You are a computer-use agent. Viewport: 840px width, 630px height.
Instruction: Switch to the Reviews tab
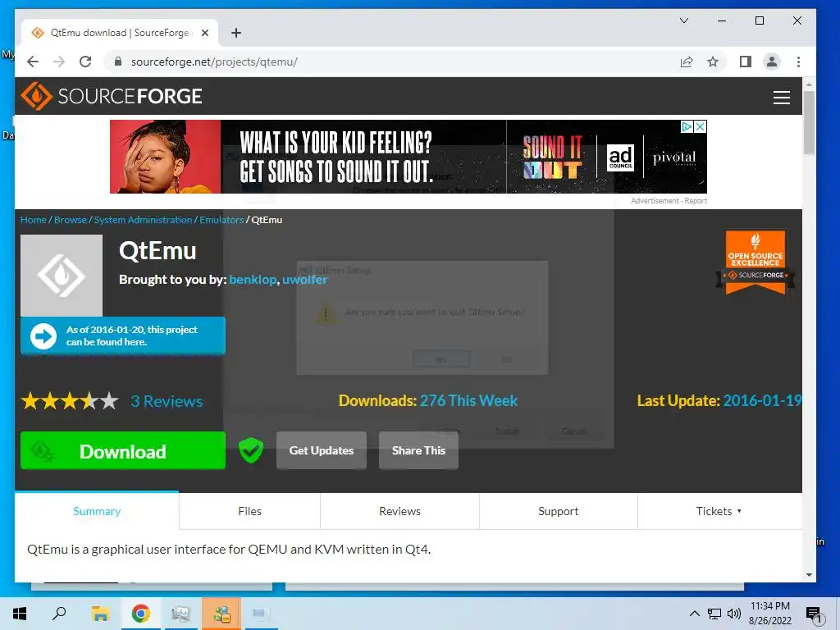tap(399, 511)
